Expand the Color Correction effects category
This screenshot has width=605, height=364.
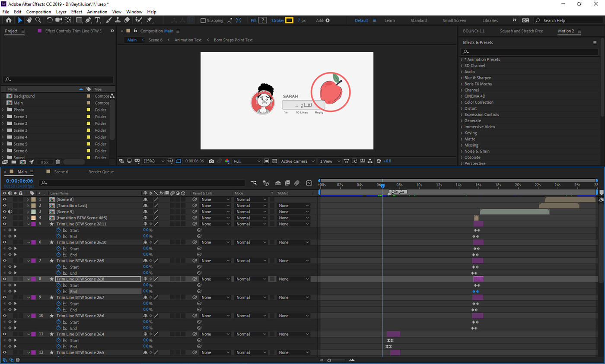[x=462, y=102]
